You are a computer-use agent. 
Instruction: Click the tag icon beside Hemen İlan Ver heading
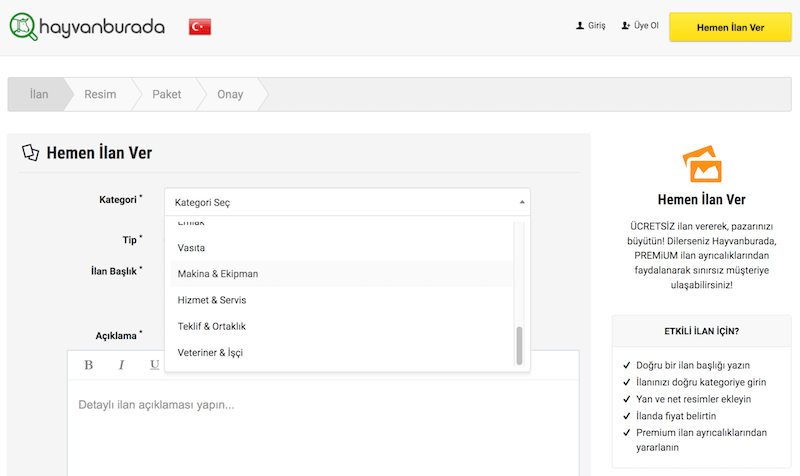[x=31, y=153]
